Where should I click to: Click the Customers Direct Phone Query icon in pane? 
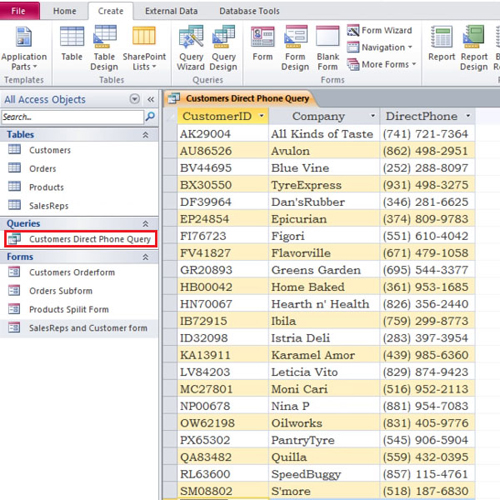click(x=14, y=238)
